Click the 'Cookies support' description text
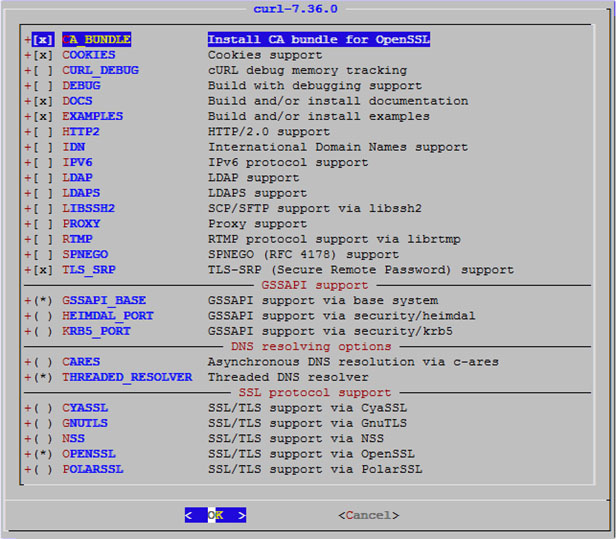The height and width of the screenshot is (539, 616). [x=265, y=55]
